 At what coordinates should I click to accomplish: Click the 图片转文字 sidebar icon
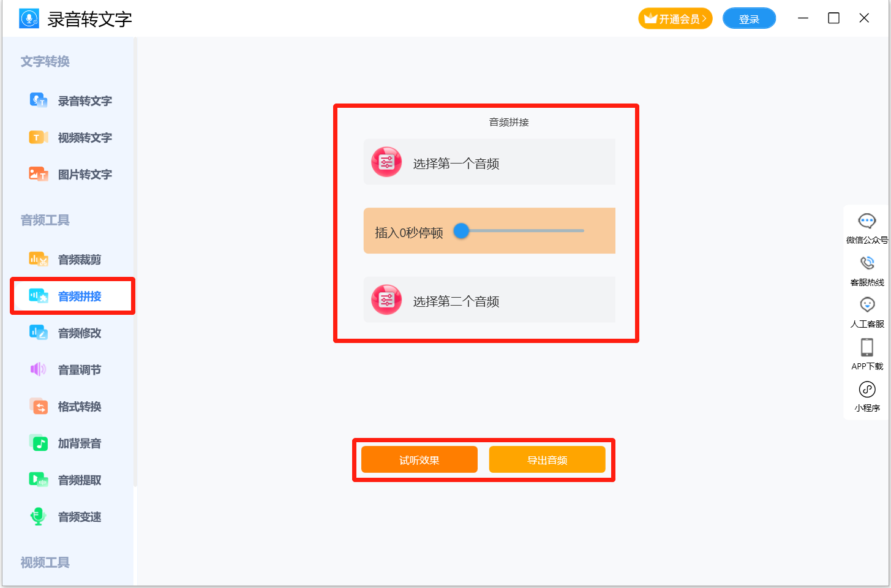tap(39, 174)
